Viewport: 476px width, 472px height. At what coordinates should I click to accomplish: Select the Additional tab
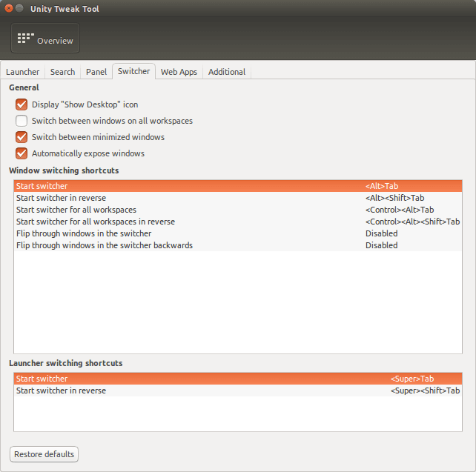tap(227, 72)
